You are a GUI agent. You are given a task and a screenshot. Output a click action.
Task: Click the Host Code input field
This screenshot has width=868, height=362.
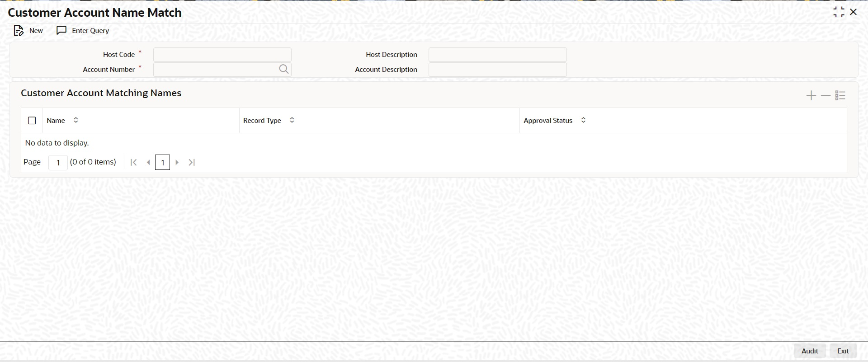[x=222, y=55]
